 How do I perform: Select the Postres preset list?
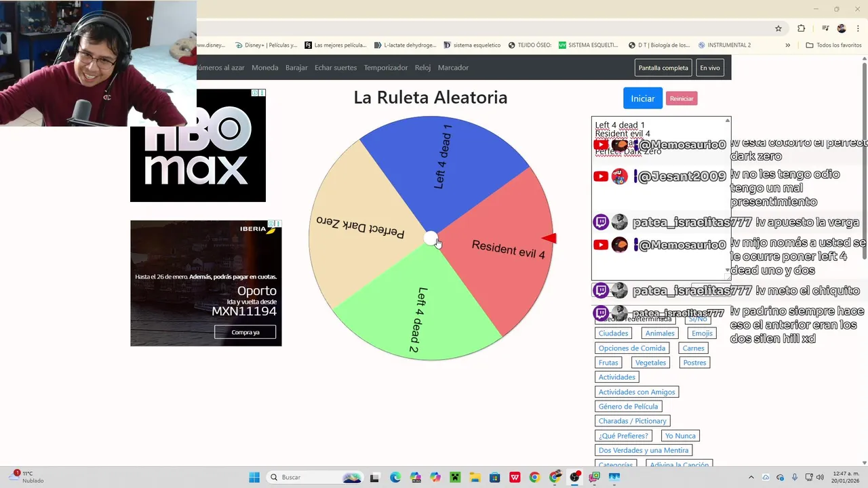(695, 363)
